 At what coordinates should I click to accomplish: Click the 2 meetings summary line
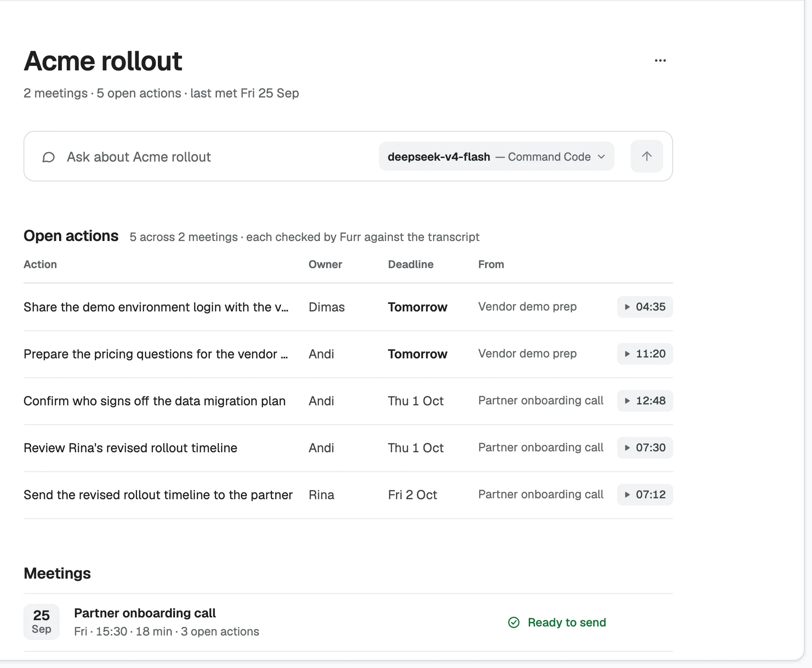161,93
